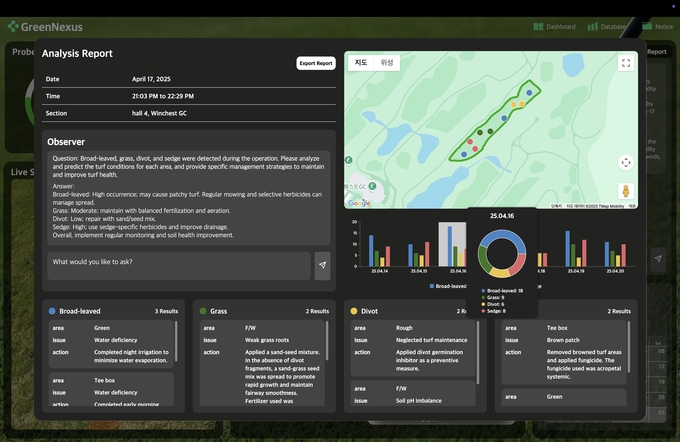Switch map to 지도 map view

pyautogui.click(x=361, y=63)
